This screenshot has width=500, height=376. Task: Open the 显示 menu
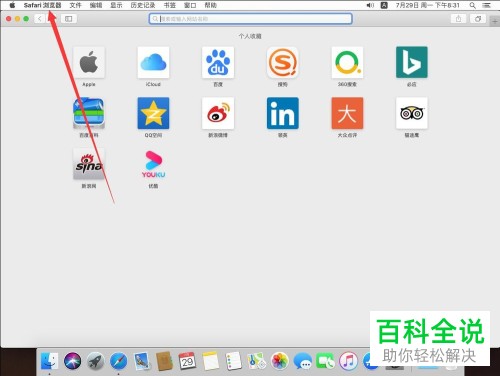116,5
